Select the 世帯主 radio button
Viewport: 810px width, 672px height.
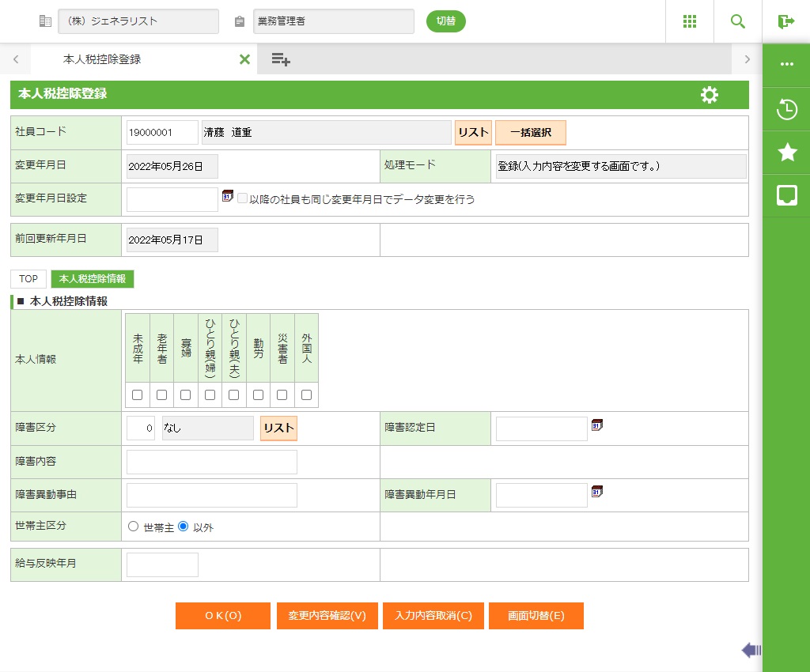[133, 527]
